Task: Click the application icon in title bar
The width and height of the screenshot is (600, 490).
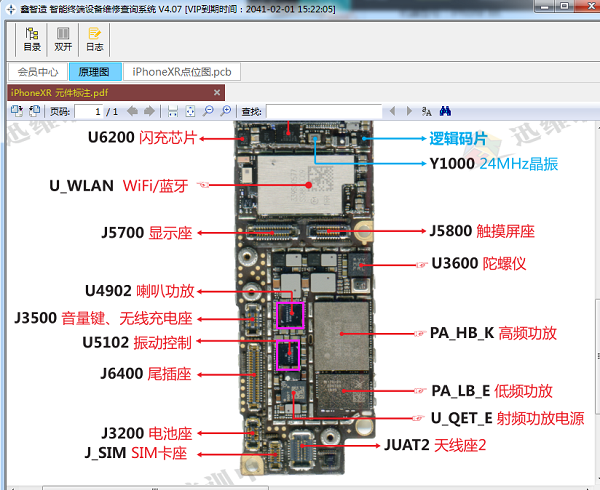Action: tap(10, 8)
